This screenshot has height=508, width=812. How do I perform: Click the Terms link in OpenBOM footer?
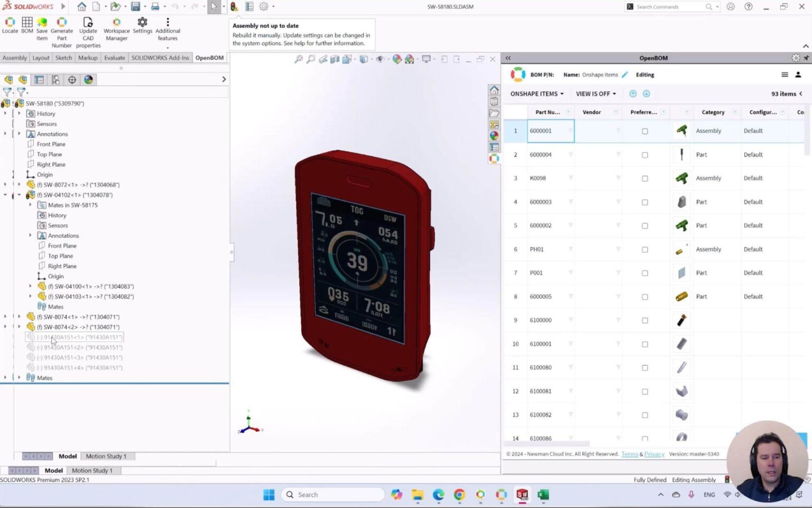(630, 453)
